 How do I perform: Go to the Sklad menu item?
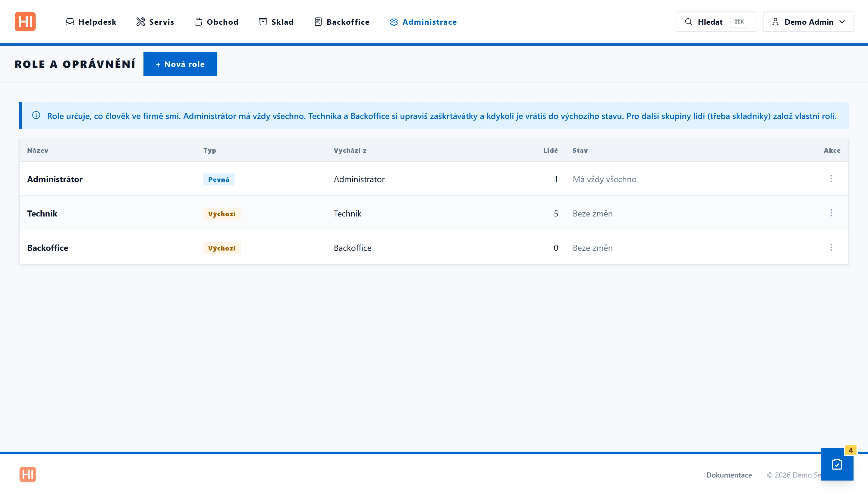[x=276, y=22]
